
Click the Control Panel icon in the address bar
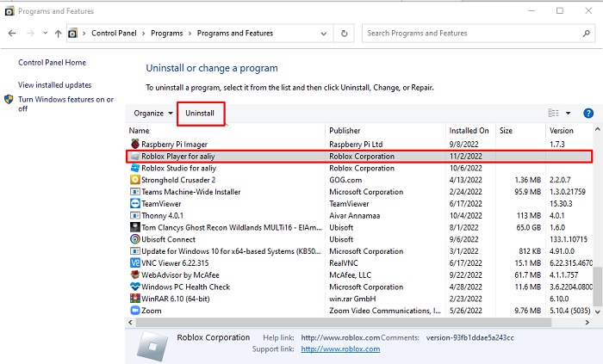coord(72,34)
